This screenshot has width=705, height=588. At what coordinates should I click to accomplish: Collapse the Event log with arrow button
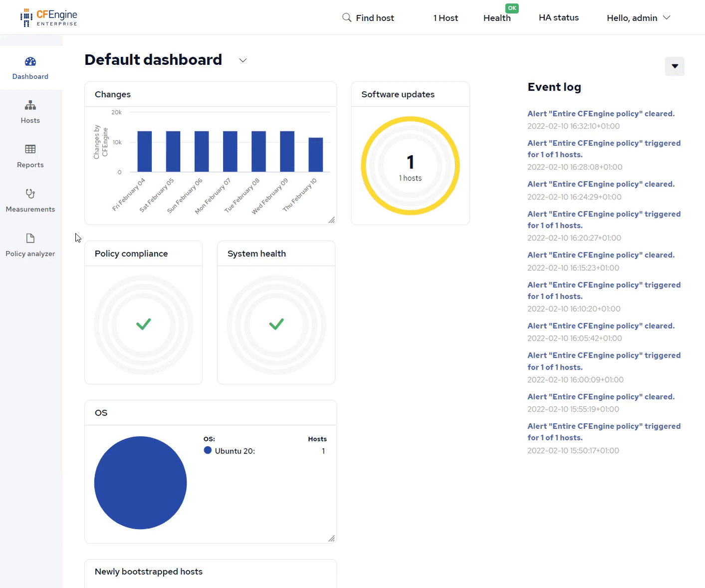tap(675, 66)
